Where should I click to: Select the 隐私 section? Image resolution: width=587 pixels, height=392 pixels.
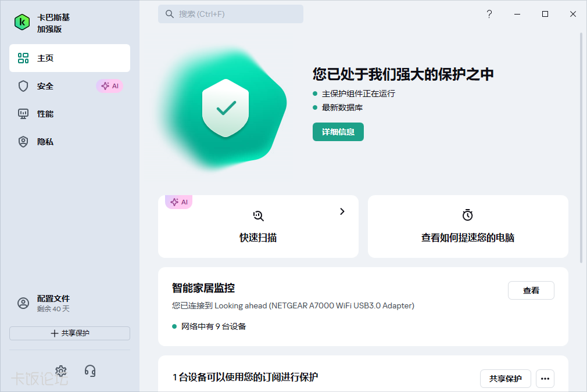point(45,142)
